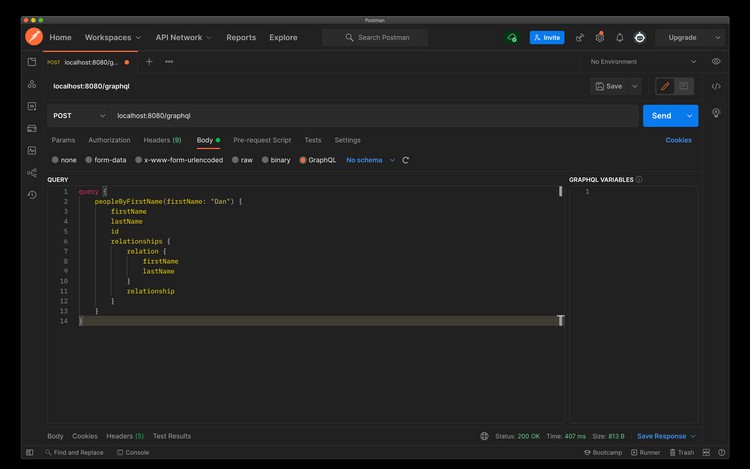
Task: Open the settings gear icon
Action: (600, 37)
